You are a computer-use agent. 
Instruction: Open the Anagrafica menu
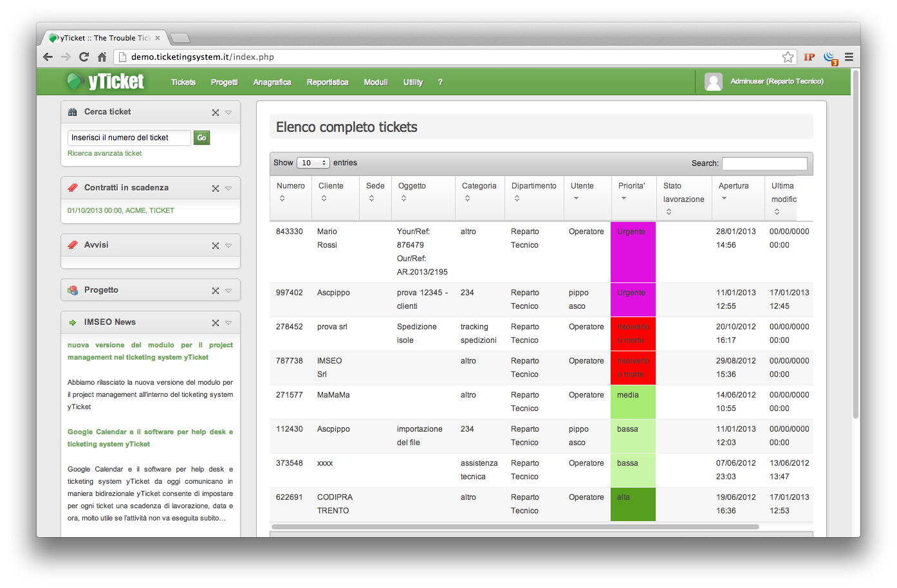[x=272, y=82]
